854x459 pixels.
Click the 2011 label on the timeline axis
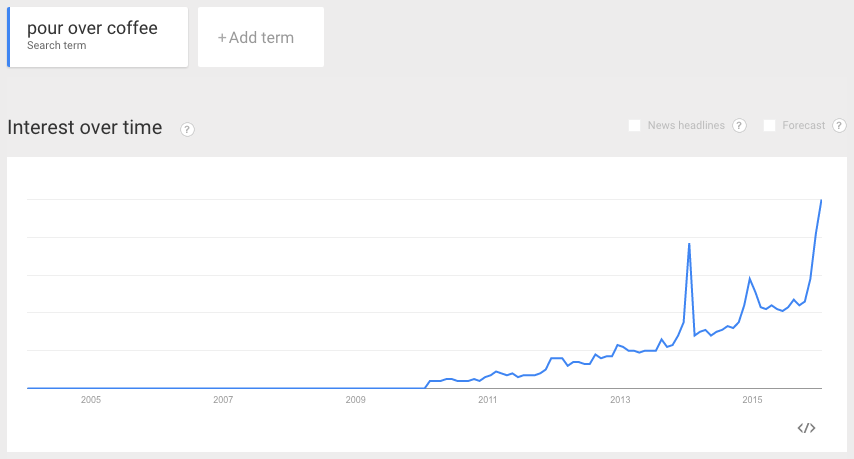click(x=488, y=400)
